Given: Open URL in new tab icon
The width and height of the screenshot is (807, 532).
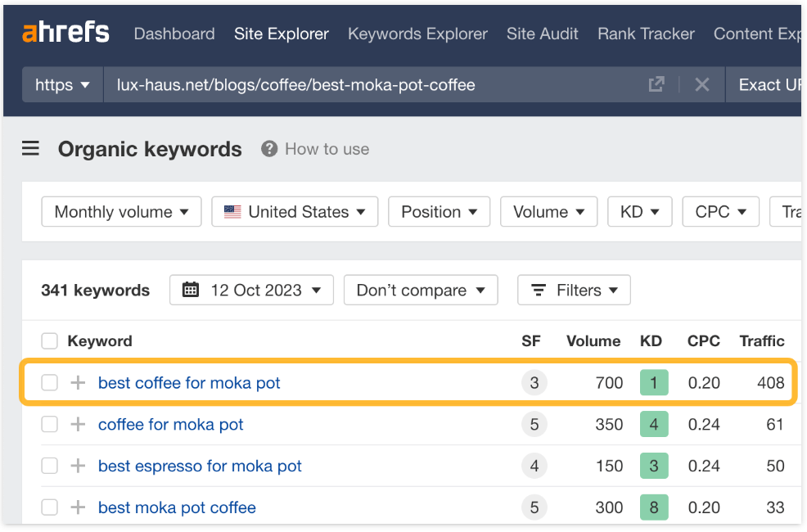Looking at the screenshot, I should coord(656,84).
